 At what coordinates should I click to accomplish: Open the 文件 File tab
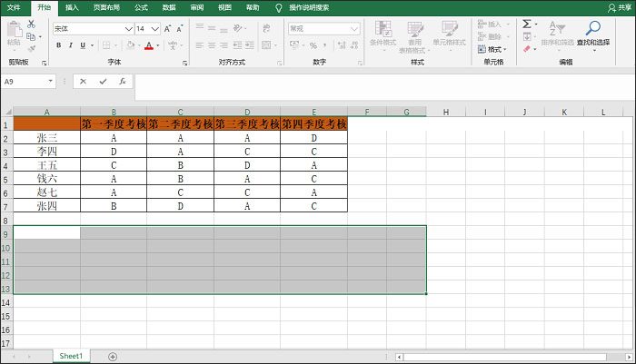click(x=14, y=7)
